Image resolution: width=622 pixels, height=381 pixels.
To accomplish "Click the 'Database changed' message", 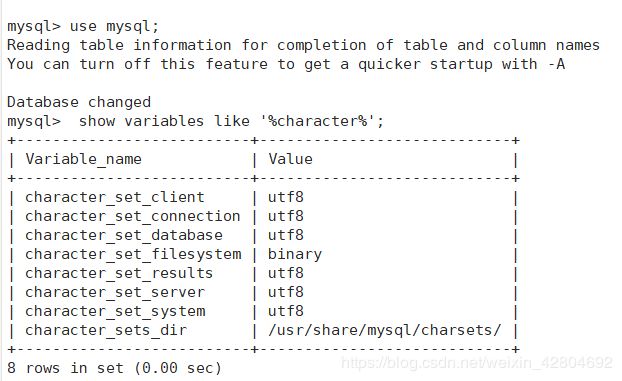I will pyautogui.click(x=79, y=102).
